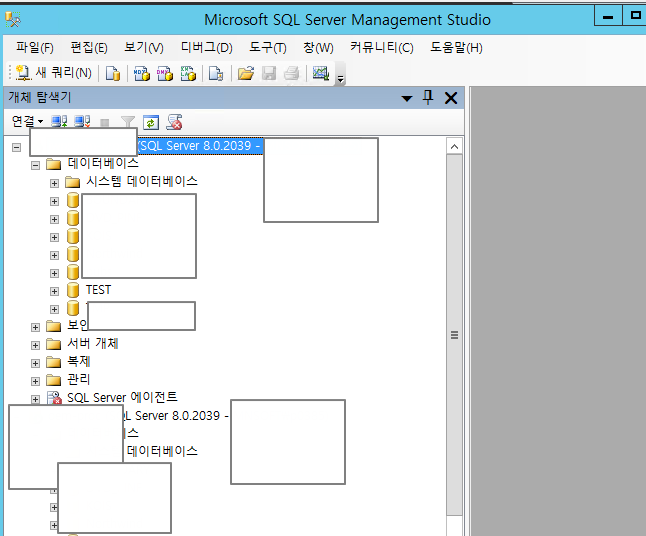Image resolution: width=646 pixels, height=536 pixels.
Task: Select the 서버 개체 tree item
Action: click(x=93, y=344)
